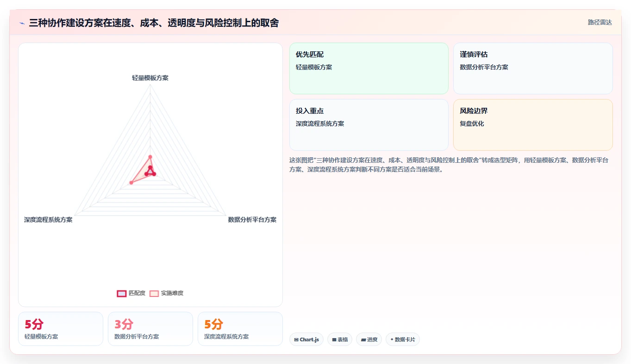Open the 风险边界 card
The height and width of the screenshot is (364, 631).
point(533,125)
